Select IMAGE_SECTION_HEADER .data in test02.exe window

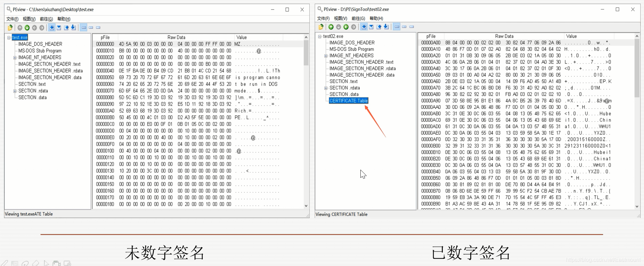[x=362, y=75]
